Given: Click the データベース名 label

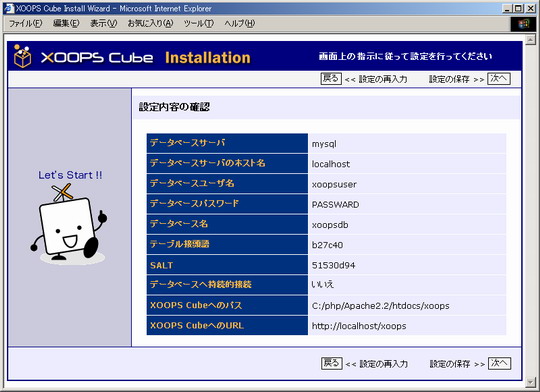Looking at the screenshot, I should point(179,224).
